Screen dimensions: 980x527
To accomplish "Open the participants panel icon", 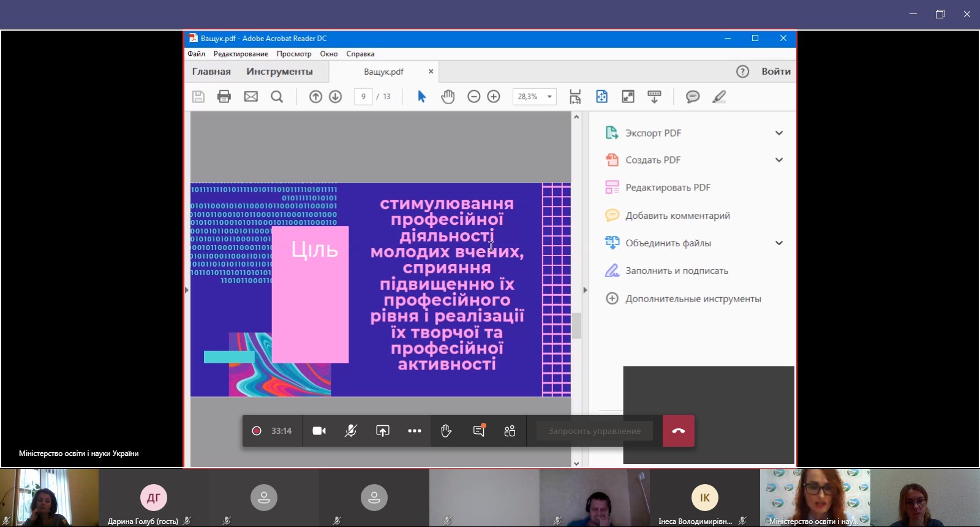I will point(510,431).
